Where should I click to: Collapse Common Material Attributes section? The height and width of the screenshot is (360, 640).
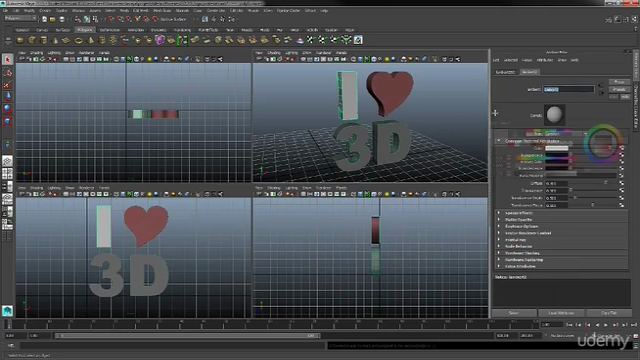(498, 141)
